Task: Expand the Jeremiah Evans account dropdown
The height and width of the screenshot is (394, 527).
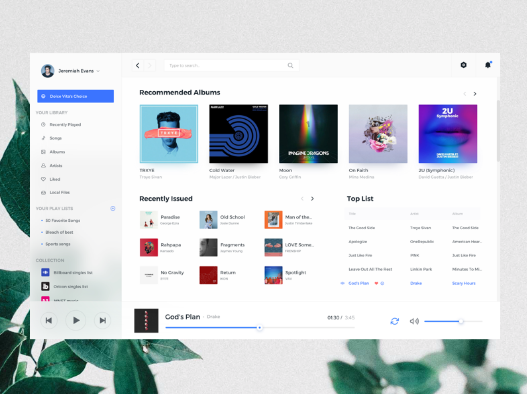Action: coord(98,71)
